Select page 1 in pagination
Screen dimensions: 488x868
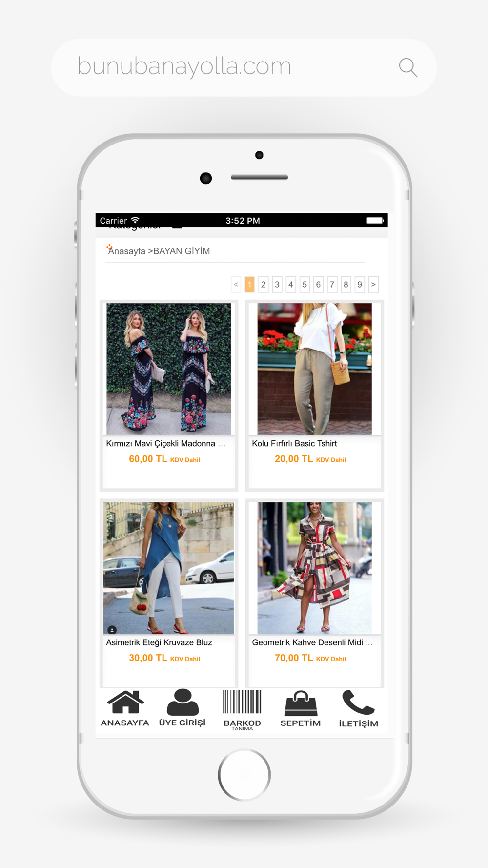pyautogui.click(x=249, y=284)
